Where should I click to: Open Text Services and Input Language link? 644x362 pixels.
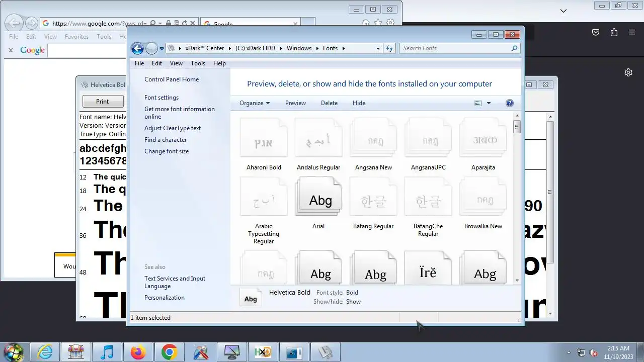click(175, 282)
